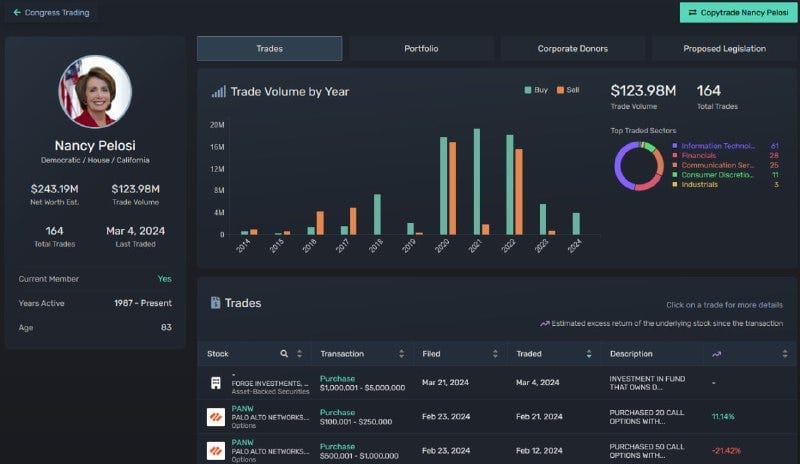Toggle the Buy series in chart legend
The height and width of the screenshot is (464, 800).
(536, 90)
